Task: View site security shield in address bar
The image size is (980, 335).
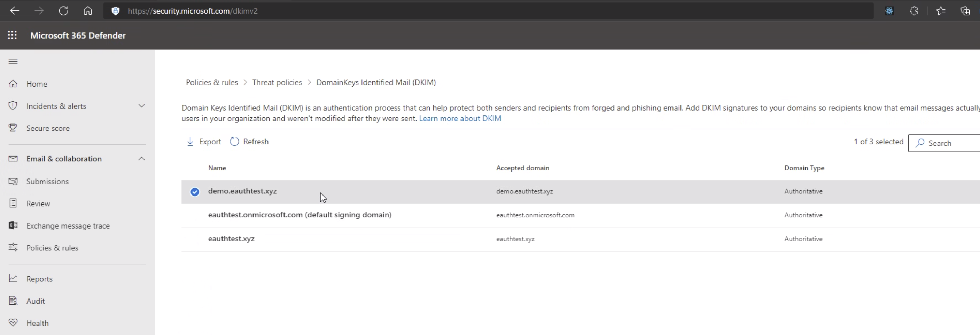Action: click(x=115, y=11)
